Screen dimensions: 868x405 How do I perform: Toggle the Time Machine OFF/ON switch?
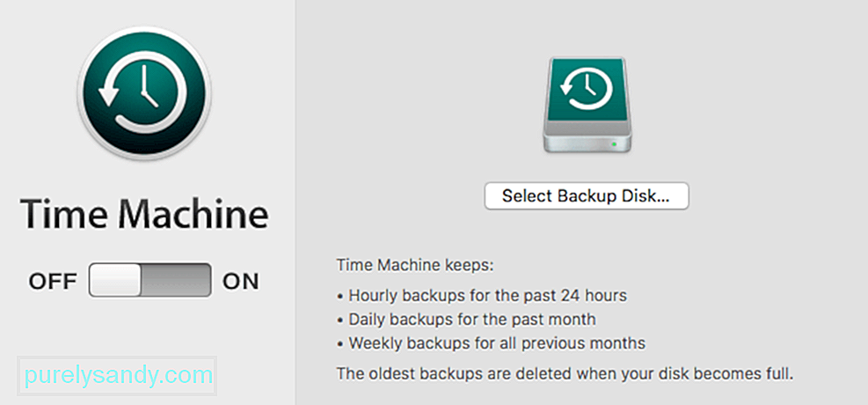150,280
